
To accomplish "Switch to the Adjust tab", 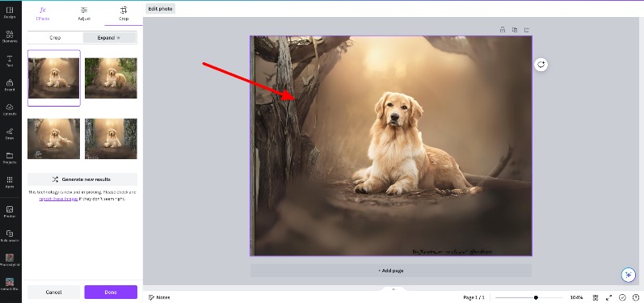I will 84,13.
